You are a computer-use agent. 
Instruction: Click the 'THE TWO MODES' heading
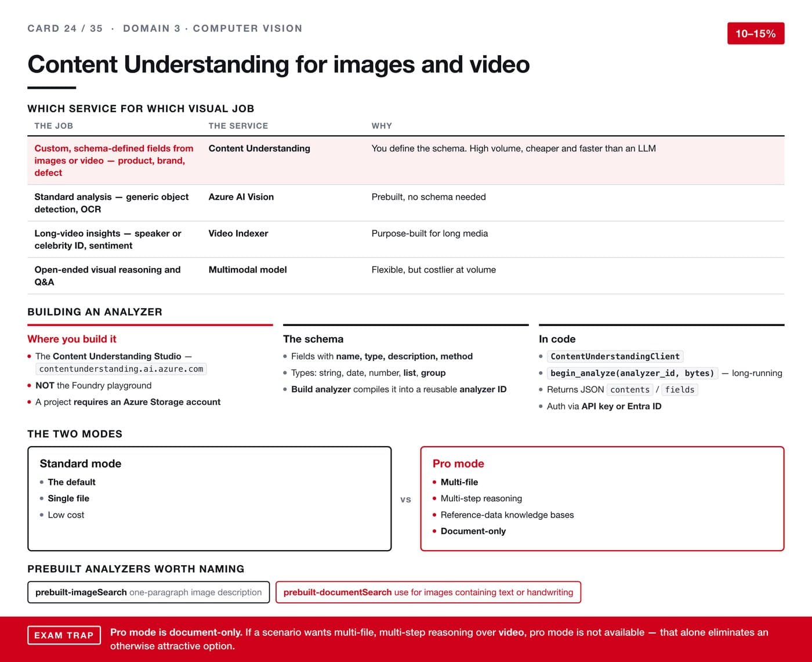click(75, 434)
